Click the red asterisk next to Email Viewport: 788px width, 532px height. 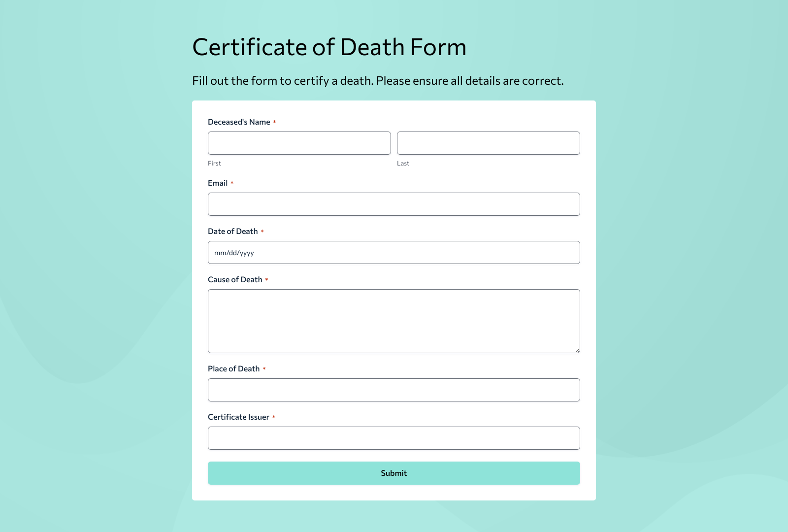click(x=232, y=183)
